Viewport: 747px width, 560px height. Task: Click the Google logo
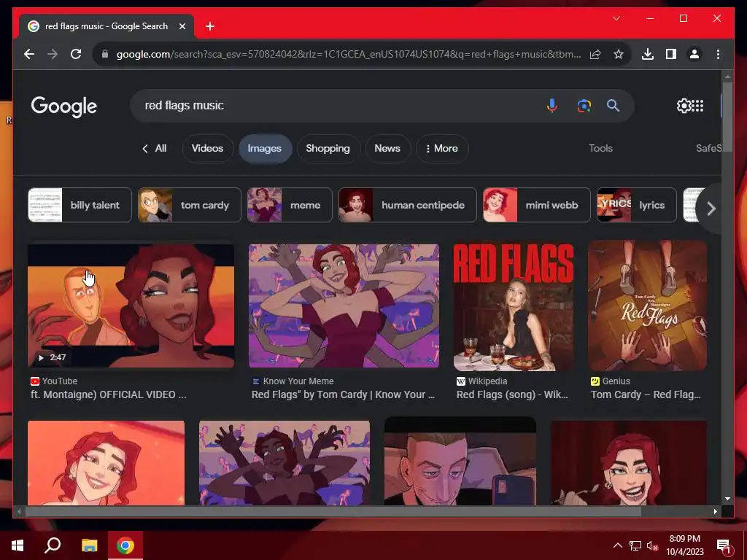tap(64, 106)
